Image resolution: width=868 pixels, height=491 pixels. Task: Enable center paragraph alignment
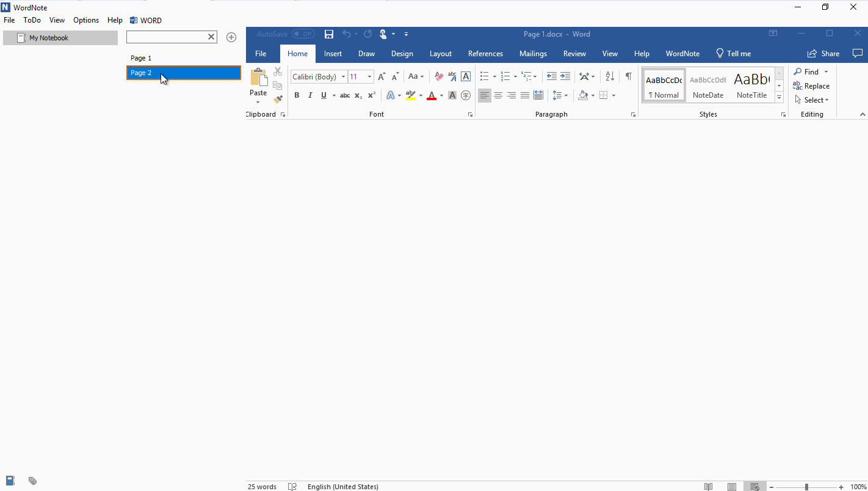click(498, 95)
